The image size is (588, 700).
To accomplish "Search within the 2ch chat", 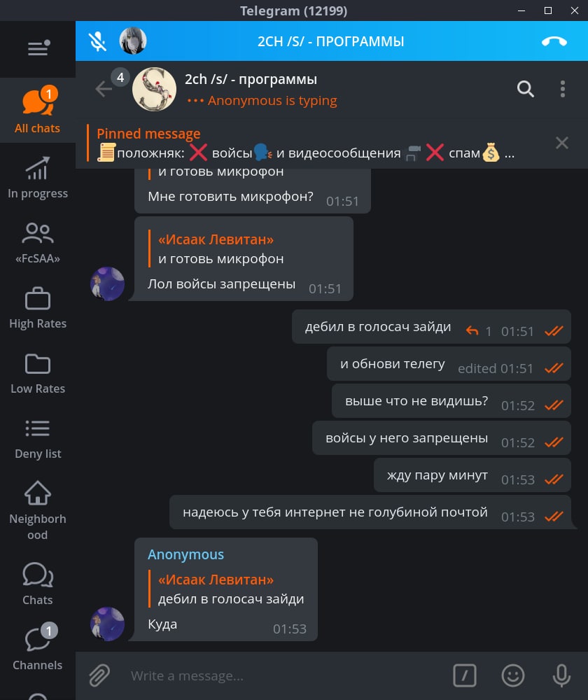I will (526, 90).
